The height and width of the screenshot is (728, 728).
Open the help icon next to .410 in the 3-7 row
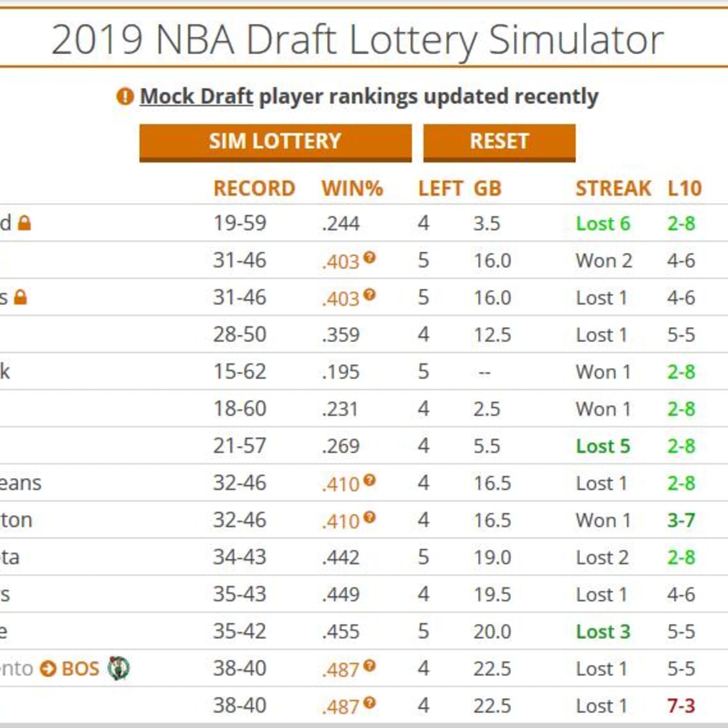[369, 517]
